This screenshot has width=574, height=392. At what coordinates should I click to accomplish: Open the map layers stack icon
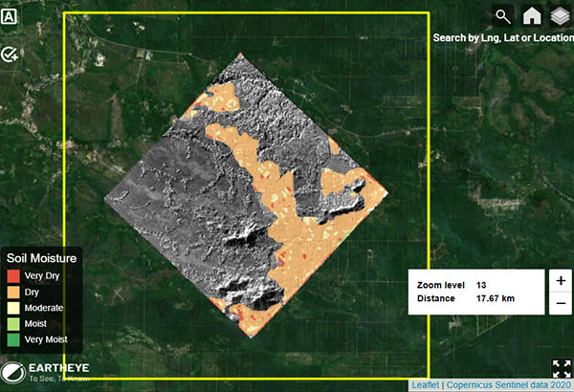tap(559, 15)
